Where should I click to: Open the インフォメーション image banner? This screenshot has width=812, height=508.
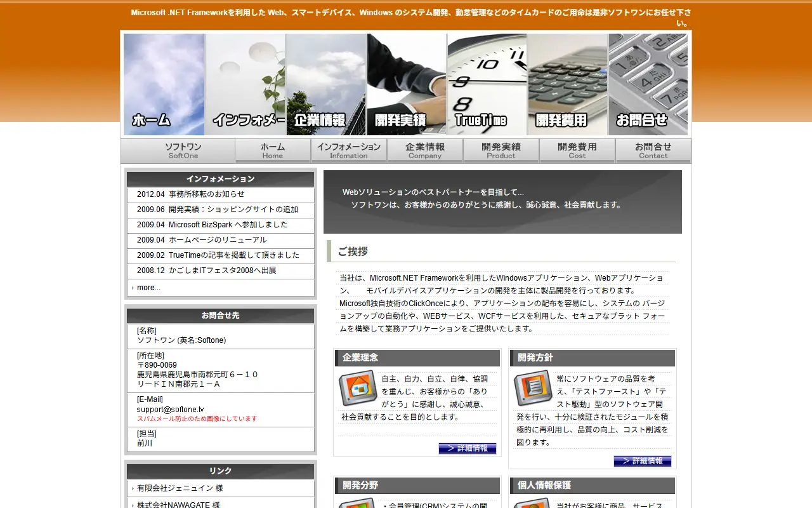pos(245,84)
